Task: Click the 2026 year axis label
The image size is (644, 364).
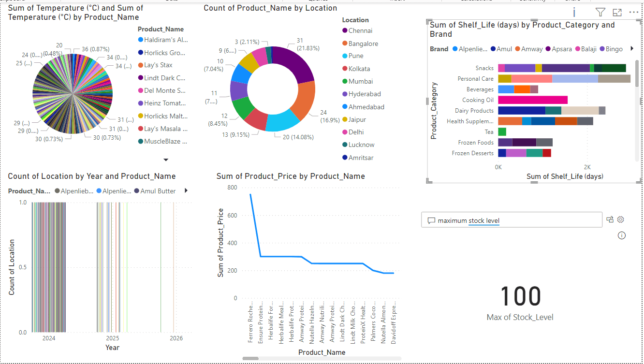Action: tap(176, 338)
